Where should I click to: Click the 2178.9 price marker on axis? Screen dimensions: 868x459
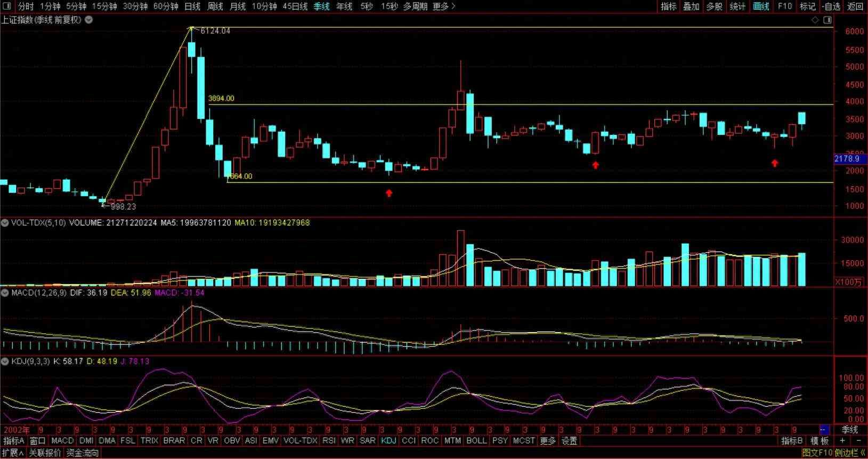(x=848, y=159)
